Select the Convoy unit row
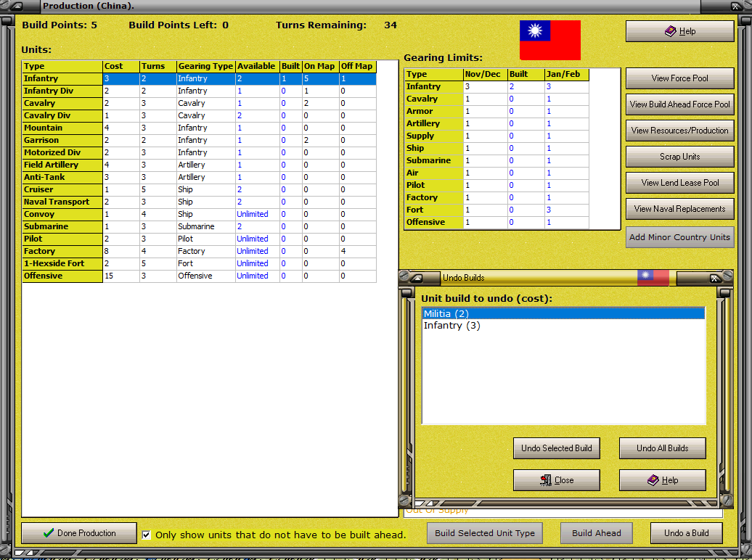The image size is (752, 560). point(199,214)
